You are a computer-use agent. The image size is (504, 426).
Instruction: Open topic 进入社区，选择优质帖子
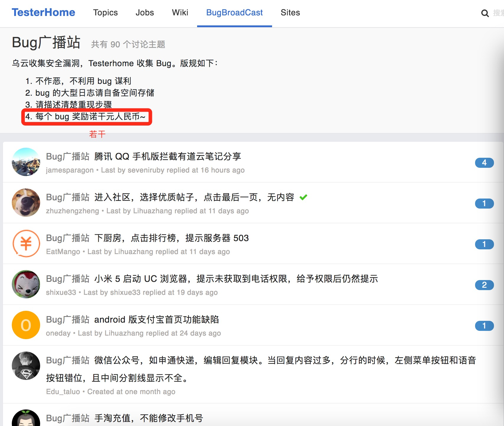point(194,197)
